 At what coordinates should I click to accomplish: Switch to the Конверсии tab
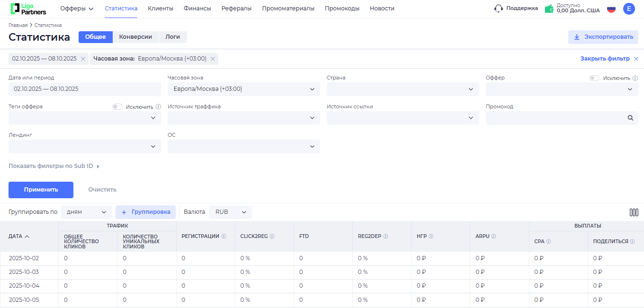click(135, 37)
